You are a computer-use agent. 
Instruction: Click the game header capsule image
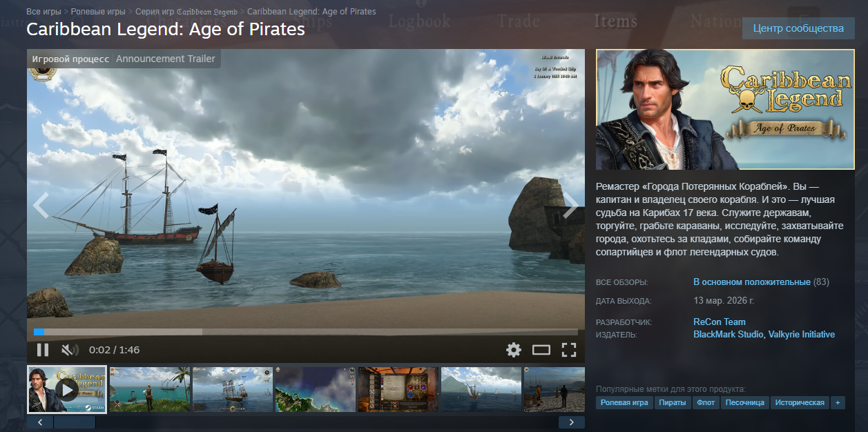(725, 109)
